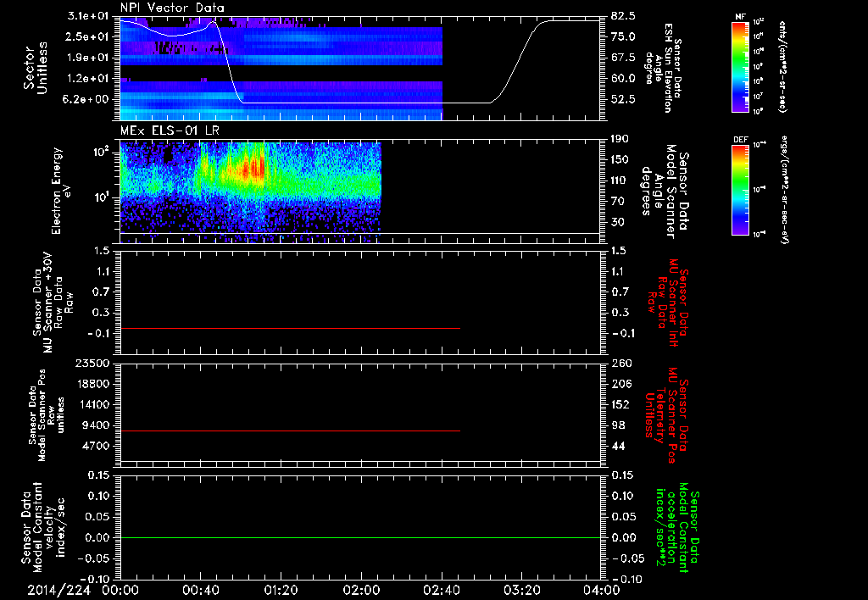Click the red MU Scanner Pos Telemetry label
This screenshot has width=868, height=600.
666,415
